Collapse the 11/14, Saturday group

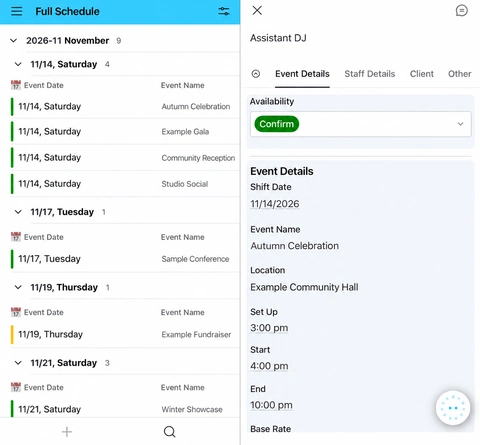(x=18, y=64)
